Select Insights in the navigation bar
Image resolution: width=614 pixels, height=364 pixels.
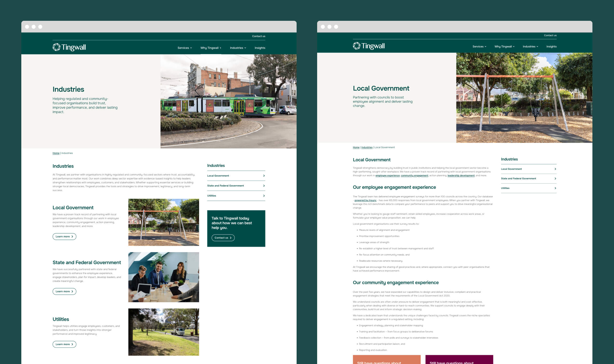pos(260,48)
